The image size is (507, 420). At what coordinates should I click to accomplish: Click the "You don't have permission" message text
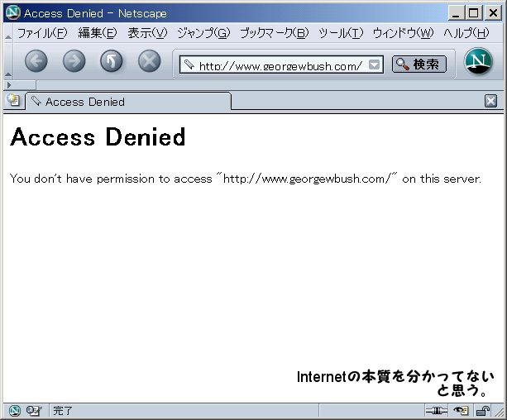click(x=246, y=179)
